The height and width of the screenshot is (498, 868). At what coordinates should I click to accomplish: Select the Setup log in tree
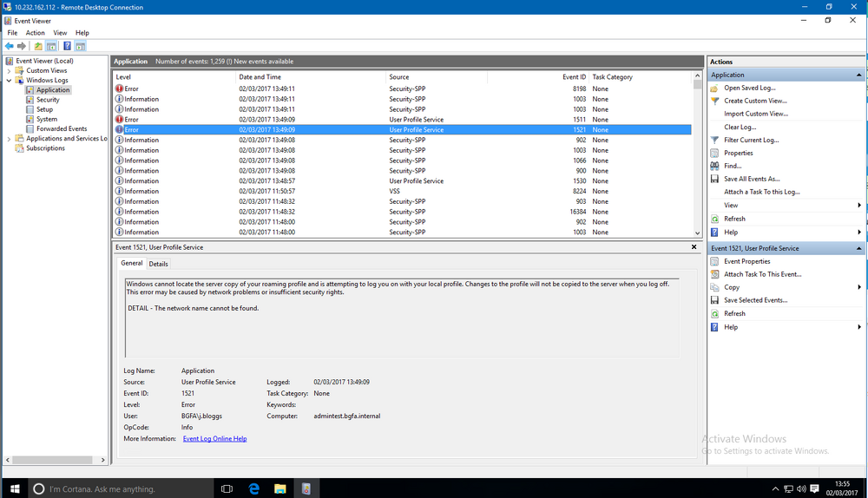pyautogui.click(x=44, y=109)
